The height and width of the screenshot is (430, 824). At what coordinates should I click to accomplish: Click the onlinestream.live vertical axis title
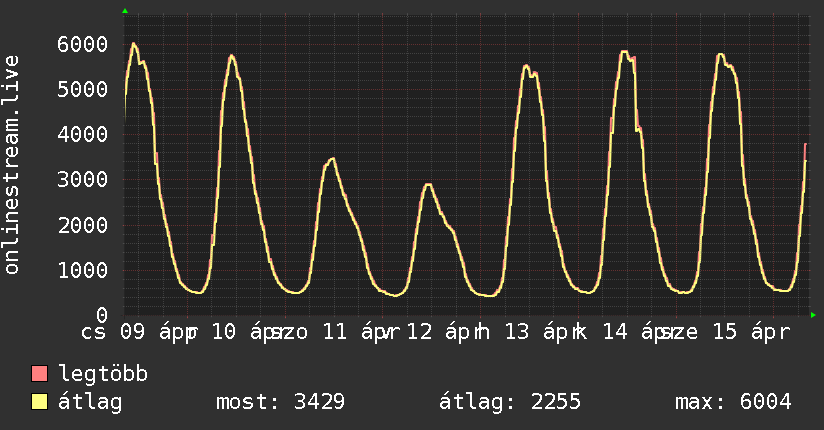click(11, 165)
